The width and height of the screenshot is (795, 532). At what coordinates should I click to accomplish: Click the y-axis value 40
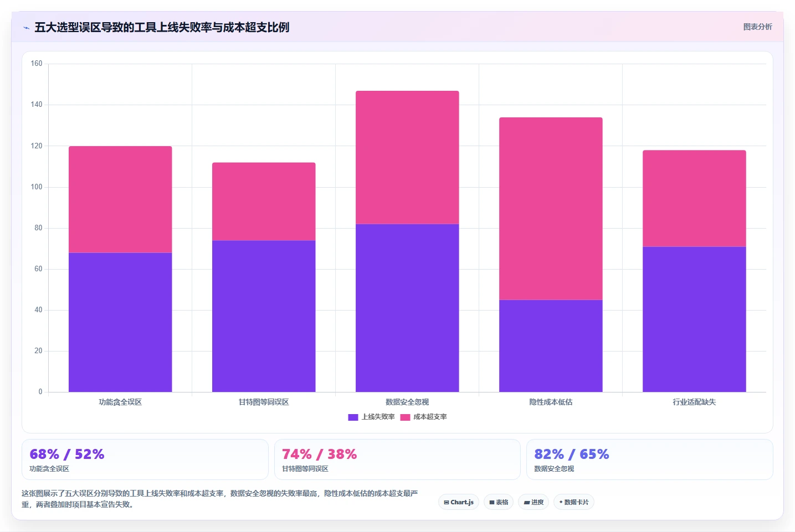[38, 310]
